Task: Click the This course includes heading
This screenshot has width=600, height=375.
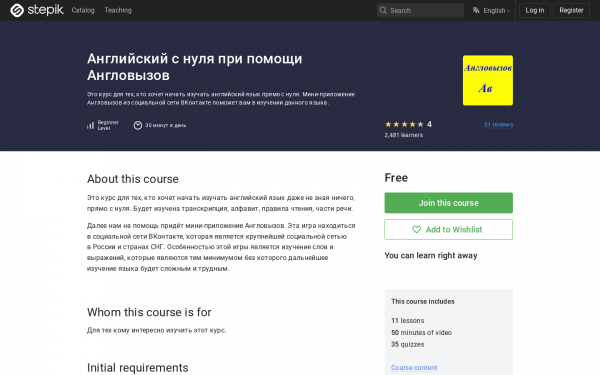Action: click(x=423, y=302)
